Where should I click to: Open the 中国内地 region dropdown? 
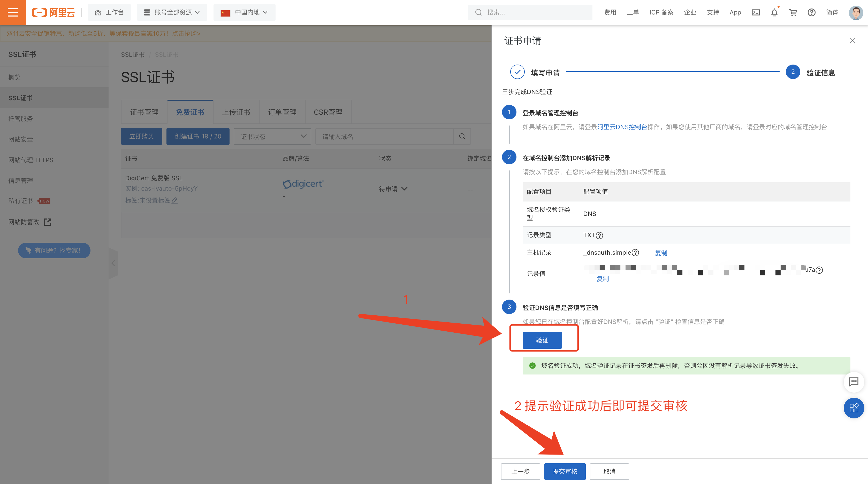pos(244,12)
